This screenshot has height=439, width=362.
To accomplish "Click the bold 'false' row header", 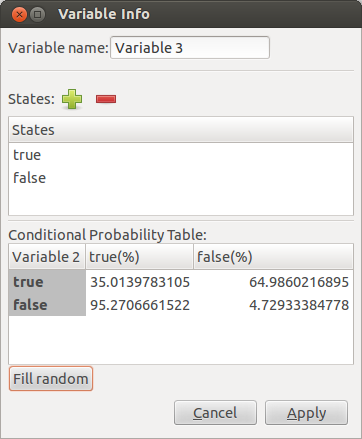I will coord(47,305).
